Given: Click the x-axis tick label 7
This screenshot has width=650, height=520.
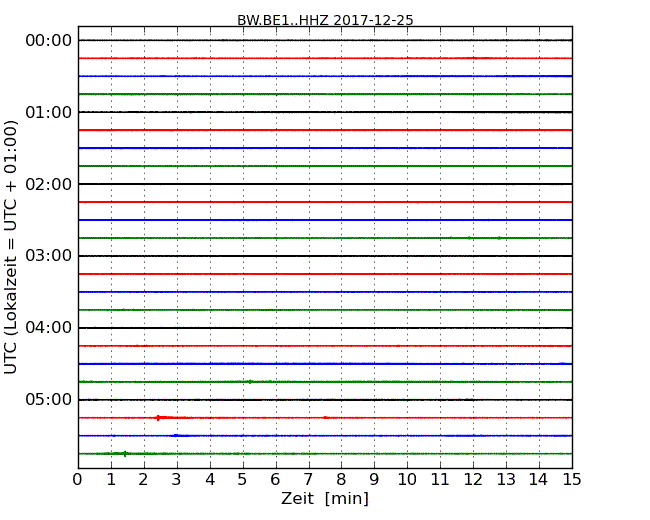Looking at the screenshot, I should point(308,480).
